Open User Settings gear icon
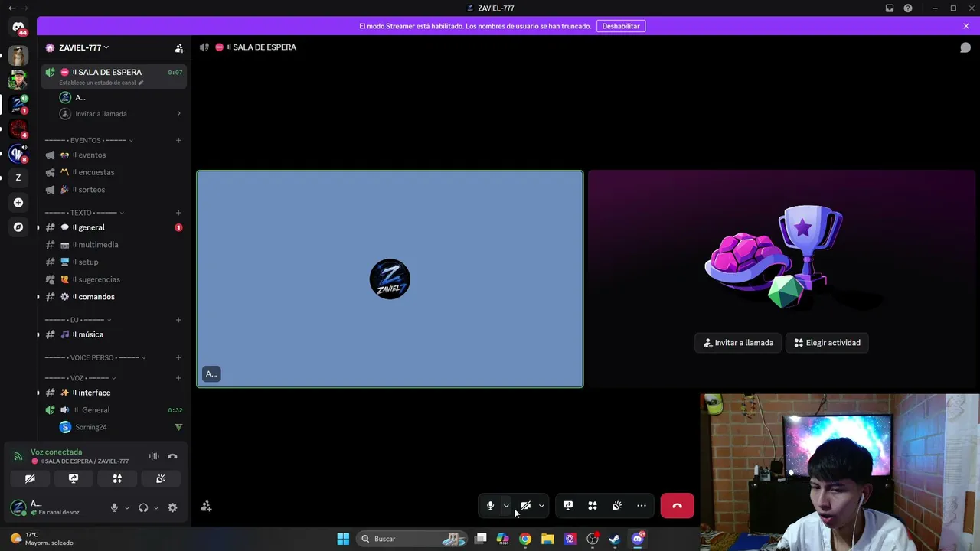980x551 pixels. (172, 507)
